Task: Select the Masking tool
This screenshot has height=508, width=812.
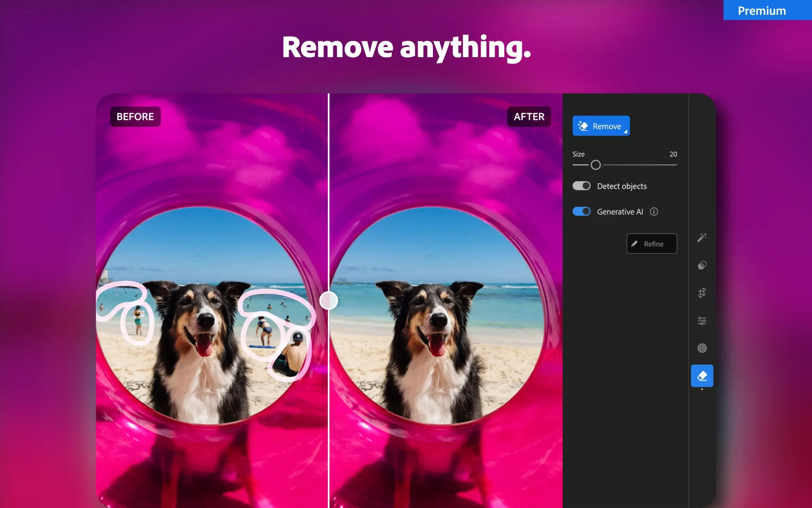Action: tap(702, 348)
